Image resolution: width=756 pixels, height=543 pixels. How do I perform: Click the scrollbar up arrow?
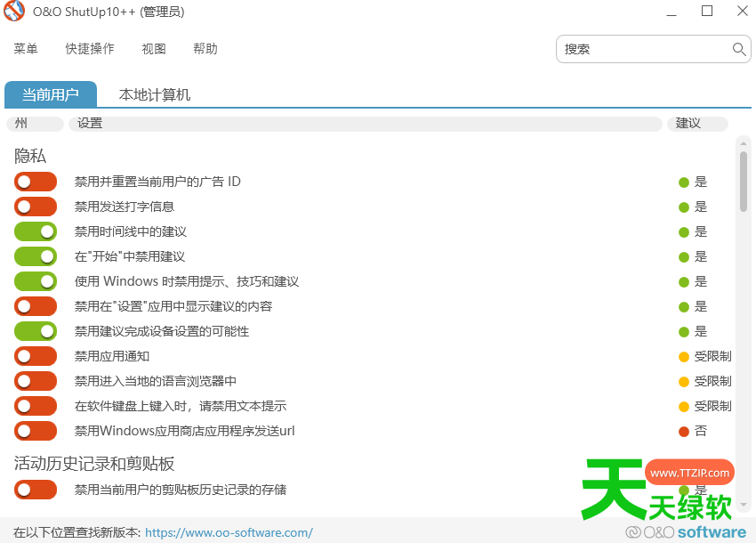743,143
